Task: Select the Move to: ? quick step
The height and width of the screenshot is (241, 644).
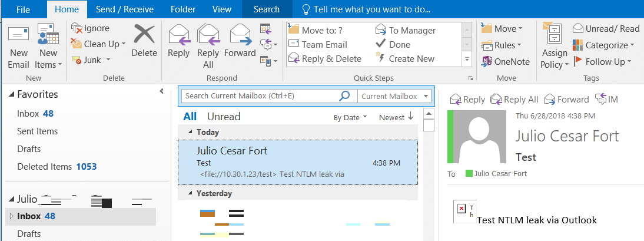Action: pyautogui.click(x=316, y=30)
